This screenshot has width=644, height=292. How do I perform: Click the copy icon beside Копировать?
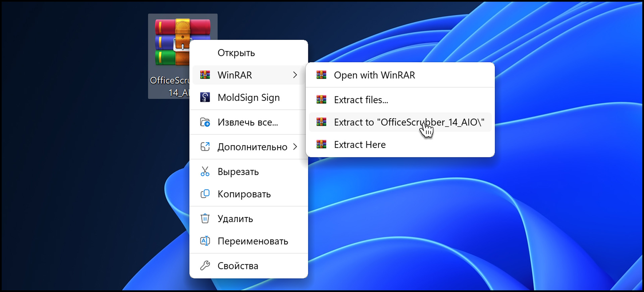pos(205,194)
